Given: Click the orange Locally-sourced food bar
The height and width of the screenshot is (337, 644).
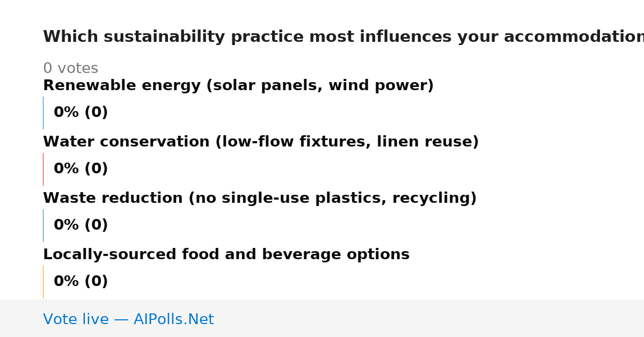Looking at the screenshot, I should (43, 282).
